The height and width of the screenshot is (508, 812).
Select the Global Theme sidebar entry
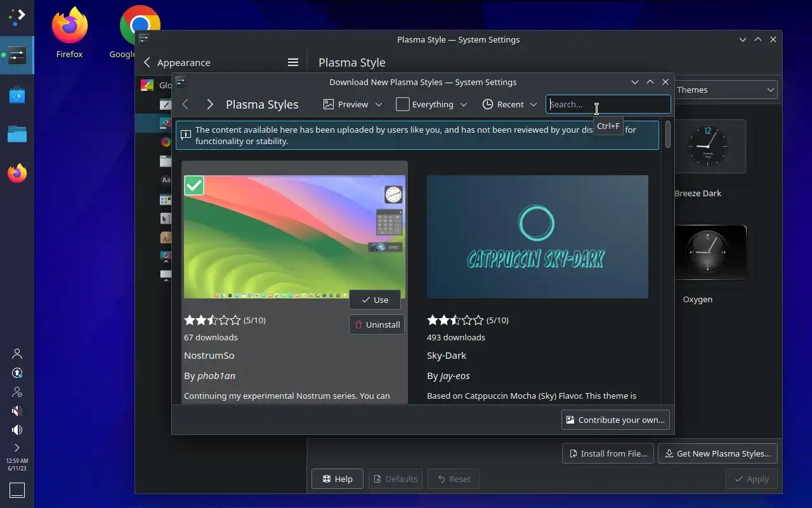(x=154, y=85)
